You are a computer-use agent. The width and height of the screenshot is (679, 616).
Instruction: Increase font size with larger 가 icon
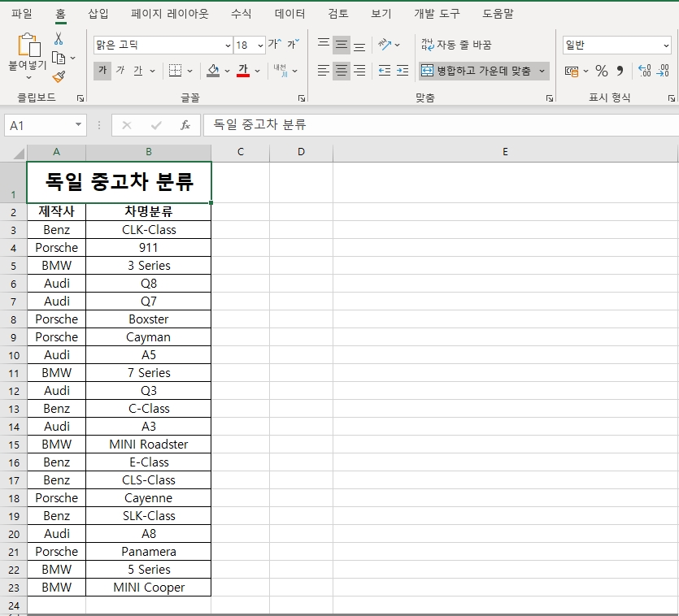click(x=275, y=44)
